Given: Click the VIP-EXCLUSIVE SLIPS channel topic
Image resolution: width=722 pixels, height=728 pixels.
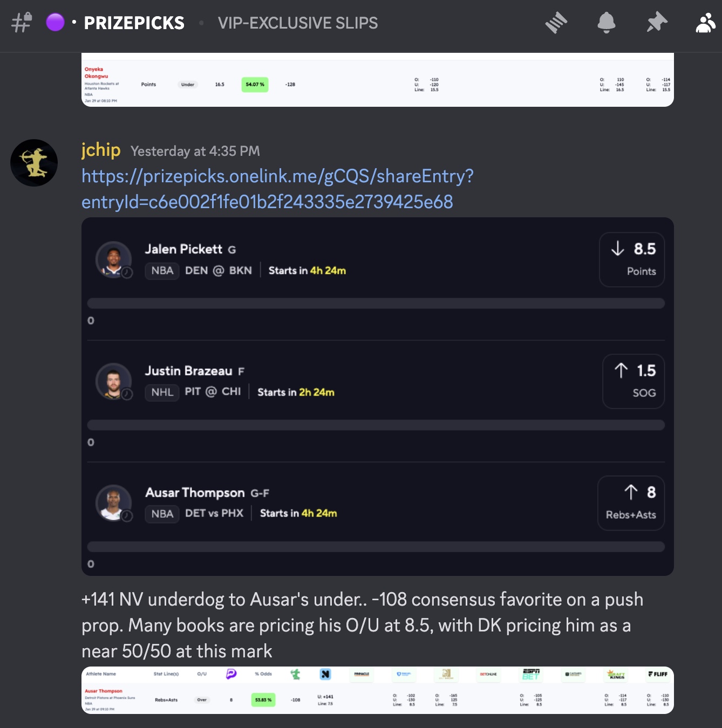Looking at the screenshot, I should [297, 23].
